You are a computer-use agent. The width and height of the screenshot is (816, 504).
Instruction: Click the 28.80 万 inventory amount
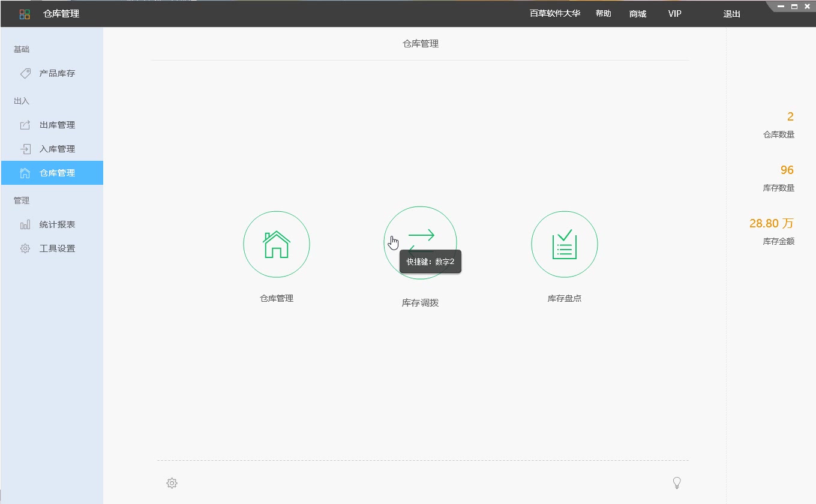pyautogui.click(x=772, y=223)
